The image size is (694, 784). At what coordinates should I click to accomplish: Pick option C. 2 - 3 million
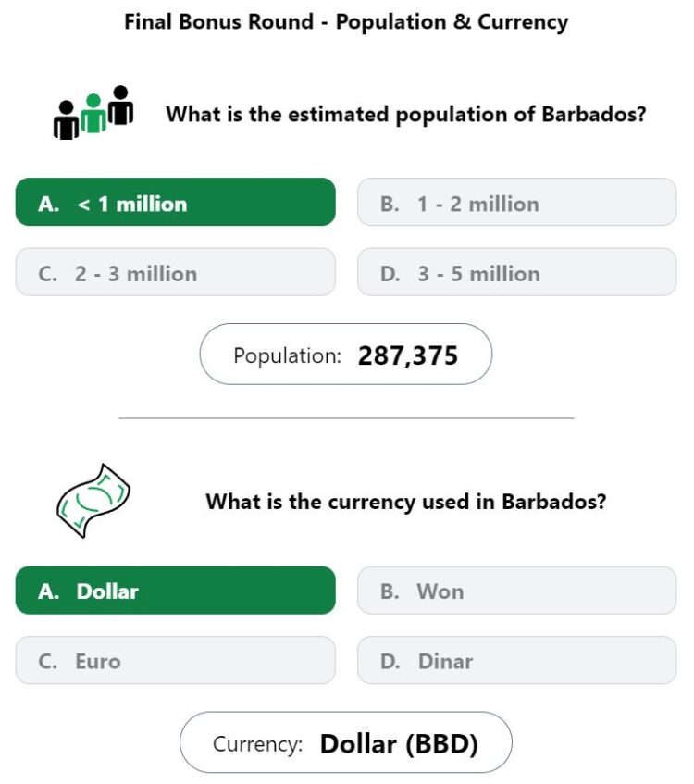(176, 272)
